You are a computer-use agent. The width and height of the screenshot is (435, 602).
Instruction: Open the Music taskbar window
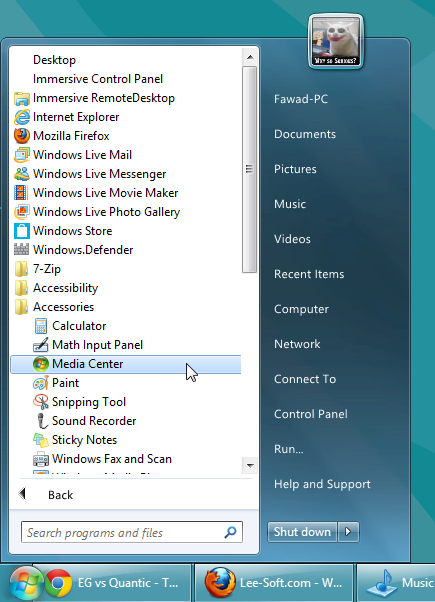pos(396,583)
